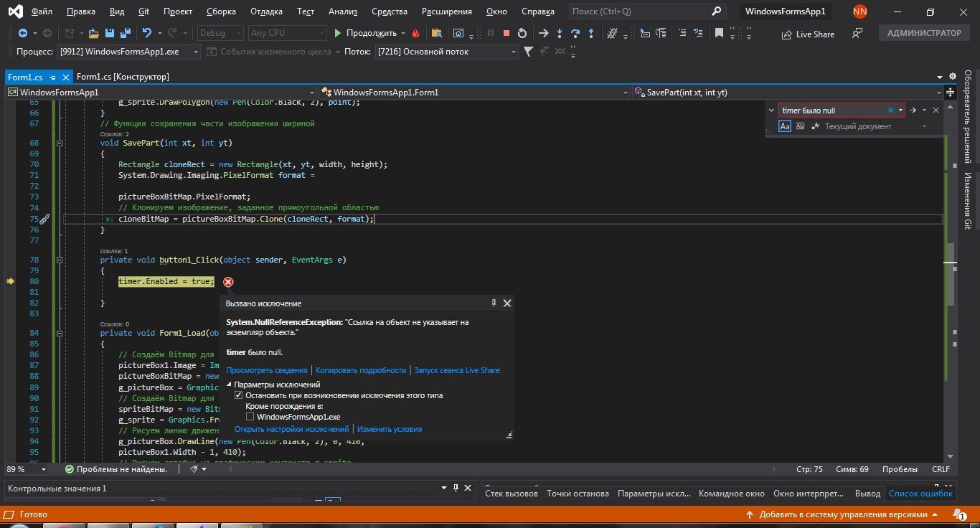This screenshot has width=980, height=528.
Task: Click find next arrow in search box
Action: pyautogui.click(x=913, y=110)
